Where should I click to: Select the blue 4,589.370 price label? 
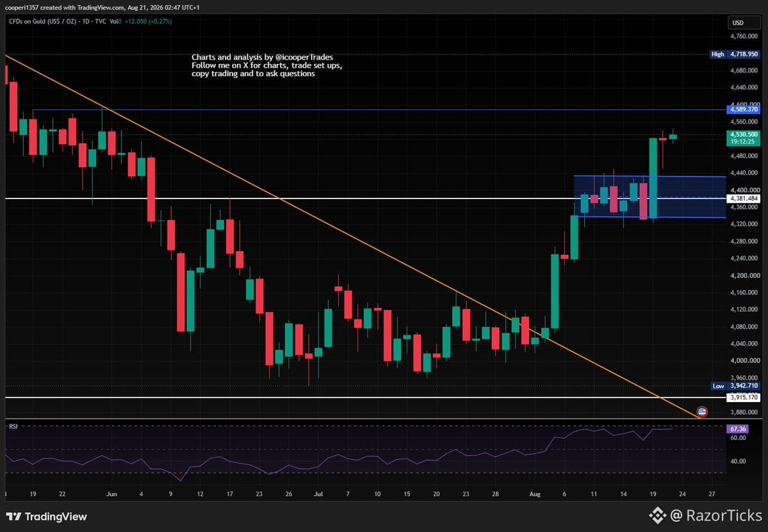744,109
